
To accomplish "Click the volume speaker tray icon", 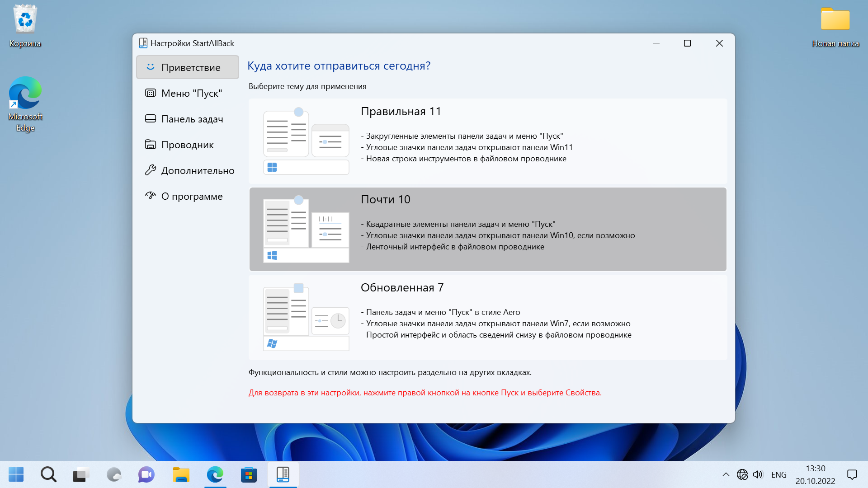I will [758, 474].
